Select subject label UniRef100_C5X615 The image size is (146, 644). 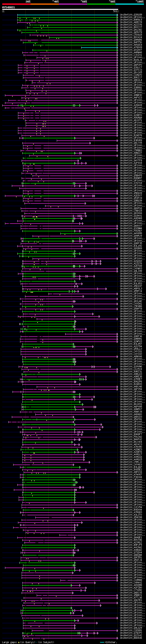(x=131, y=35)
